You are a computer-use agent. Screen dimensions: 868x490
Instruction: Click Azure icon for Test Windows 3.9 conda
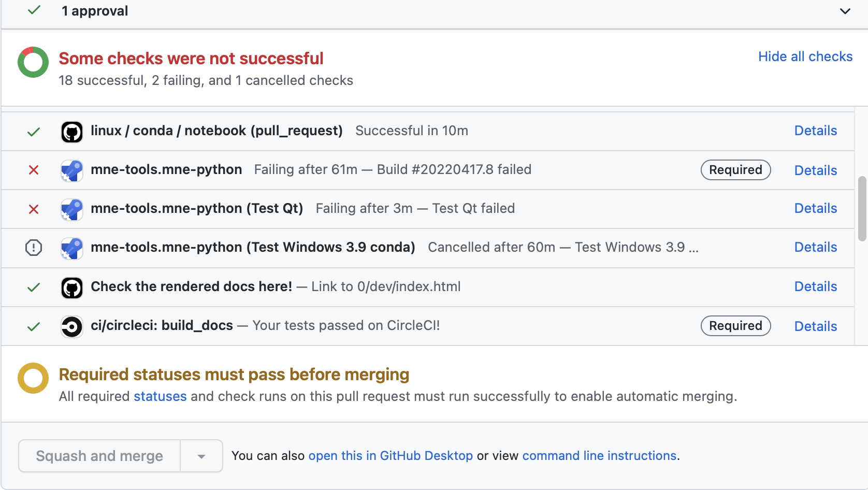[72, 248]
